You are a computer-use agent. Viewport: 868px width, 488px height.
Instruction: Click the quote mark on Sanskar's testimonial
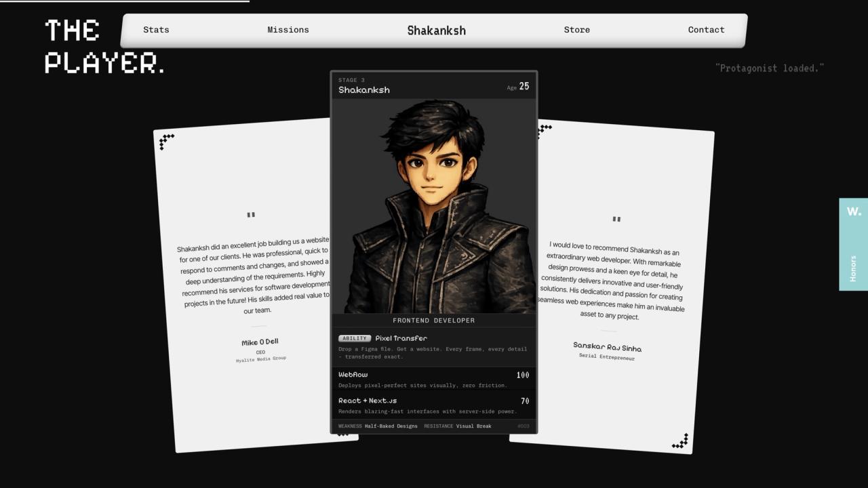click(x=616, y=220)
